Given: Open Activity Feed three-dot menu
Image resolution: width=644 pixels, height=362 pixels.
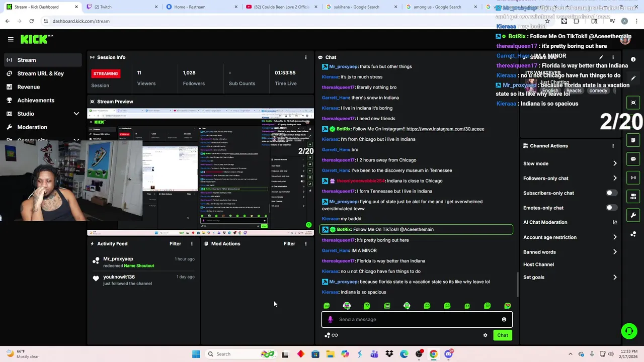Looking at the screenshot, I should (192, 244).
